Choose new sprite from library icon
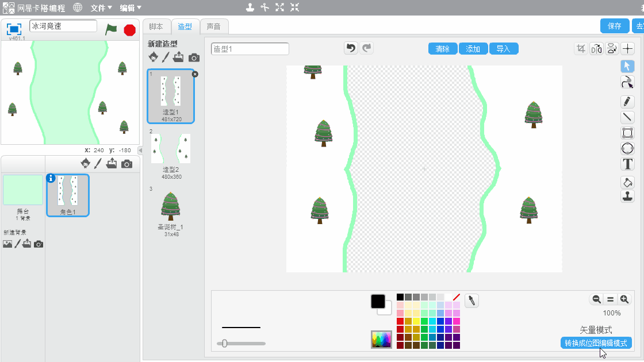 click(86, 164)
